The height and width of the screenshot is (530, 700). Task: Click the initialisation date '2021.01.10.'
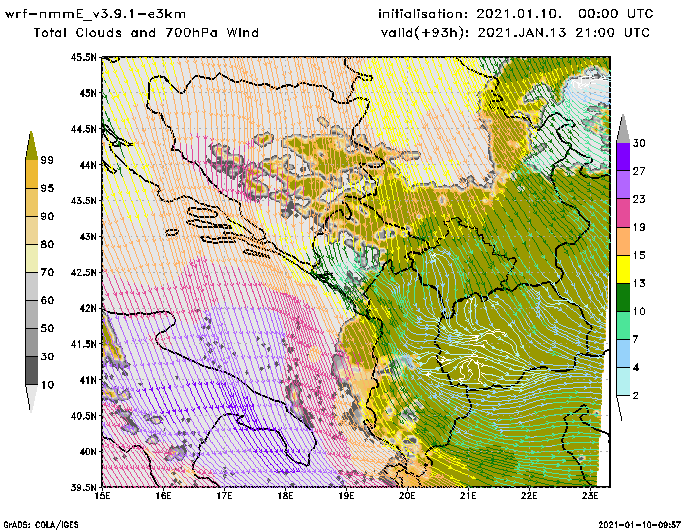click(x=519, y=14)
